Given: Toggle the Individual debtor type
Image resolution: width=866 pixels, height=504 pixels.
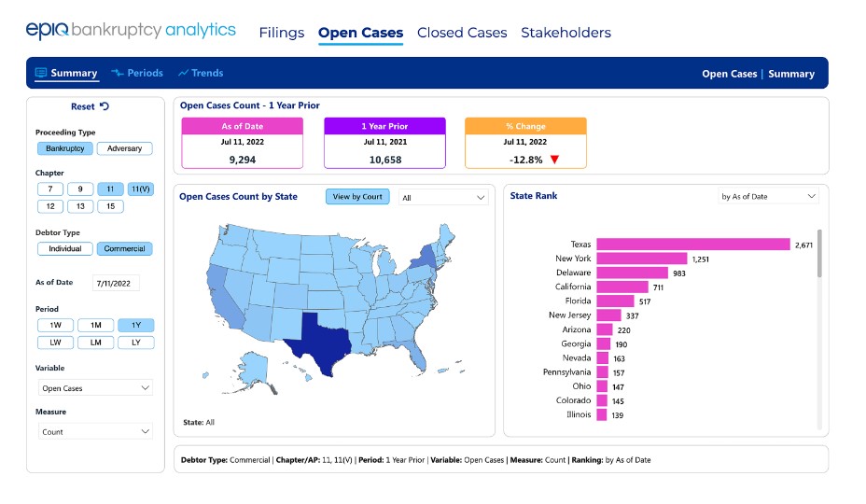Looking at the screenshot, I should pos(64,248).
